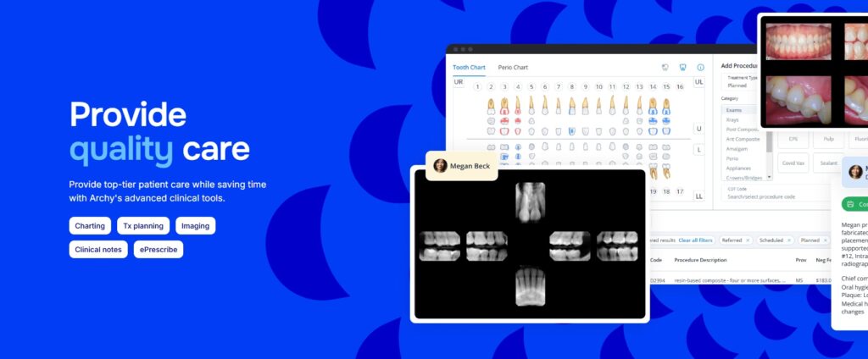Select tooth number 3 in chart
868x359 pixels.
pyautogui.click(x=504, y=87)
